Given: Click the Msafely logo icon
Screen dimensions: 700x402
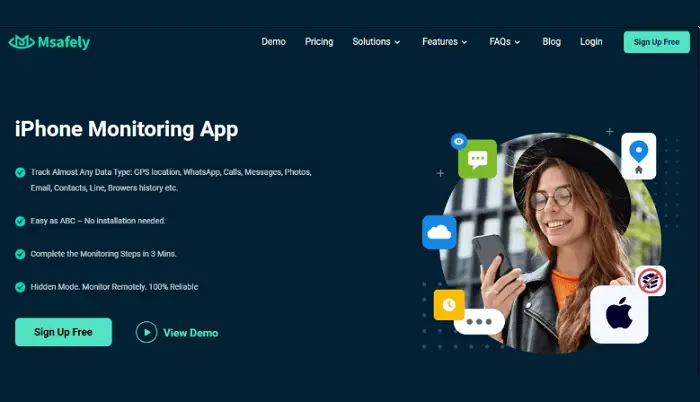Looking at the screenshot, I should coord(21,42).
